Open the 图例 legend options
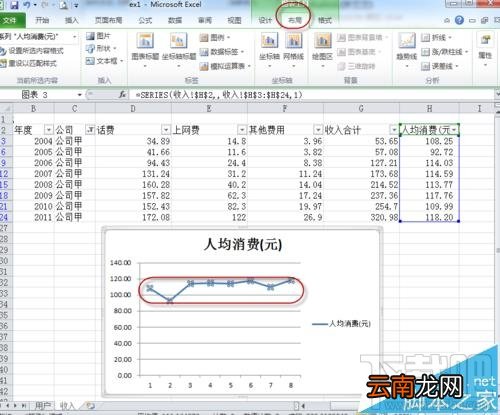 tap(215, 37)
